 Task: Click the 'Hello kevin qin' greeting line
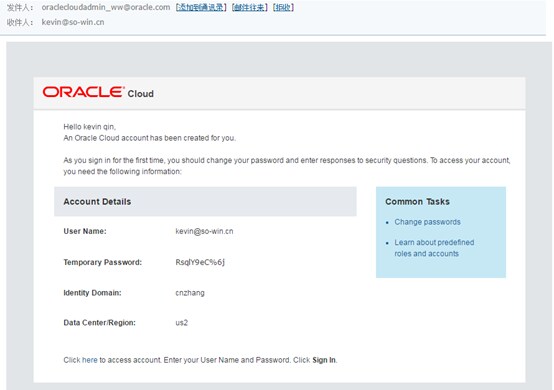[90, 127]
